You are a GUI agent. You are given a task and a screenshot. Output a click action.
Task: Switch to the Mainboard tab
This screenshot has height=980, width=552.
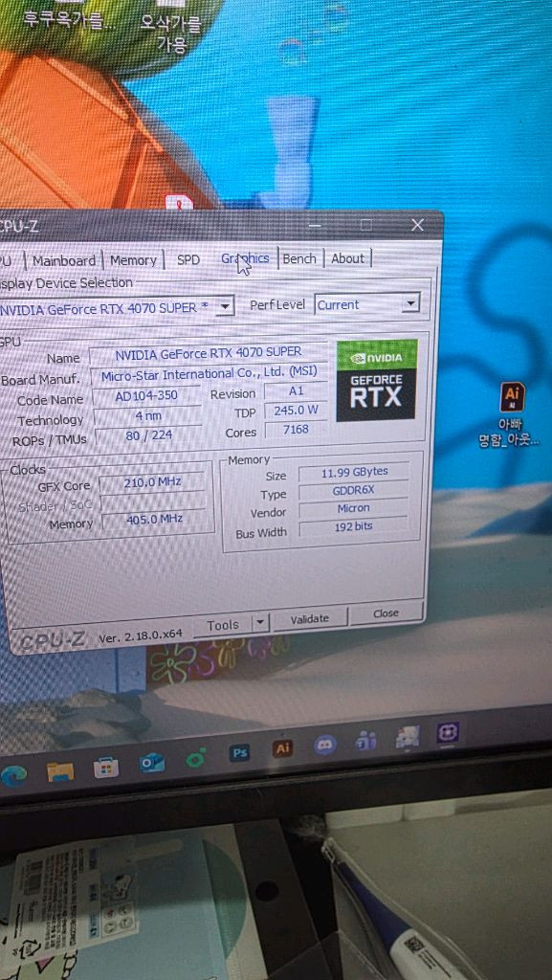64,260
